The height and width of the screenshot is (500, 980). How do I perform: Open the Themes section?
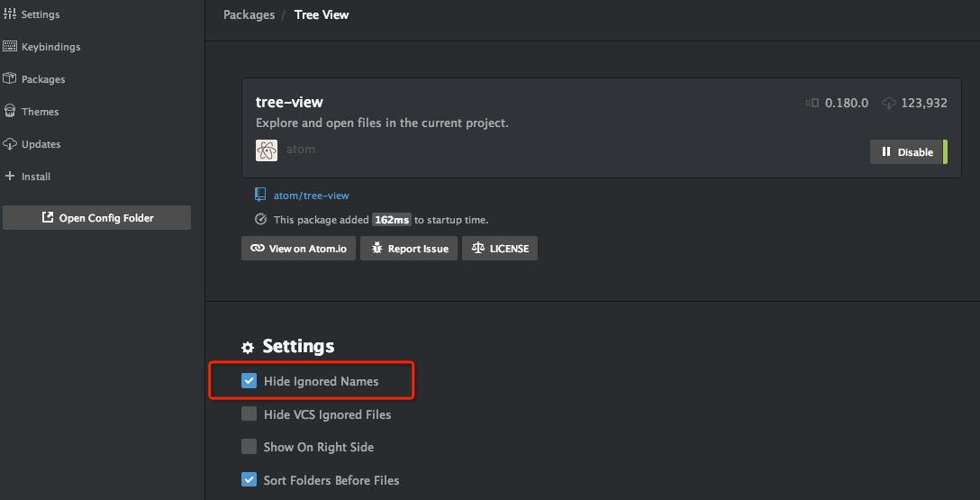tap(31, 112)
